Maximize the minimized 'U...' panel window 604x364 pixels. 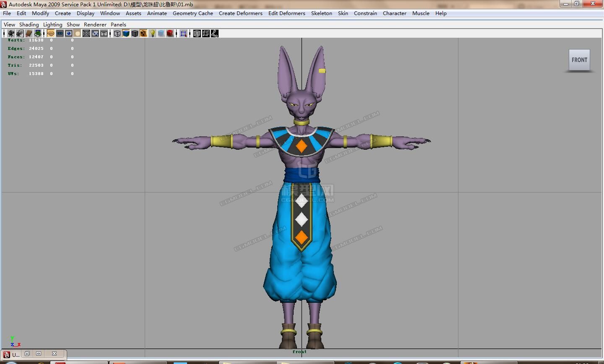[x=39, y=354]
